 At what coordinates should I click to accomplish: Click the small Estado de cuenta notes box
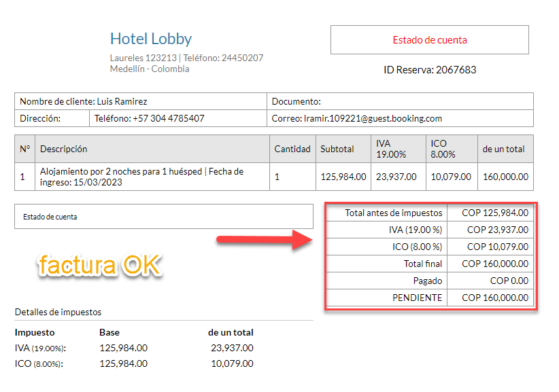point(164,217)
